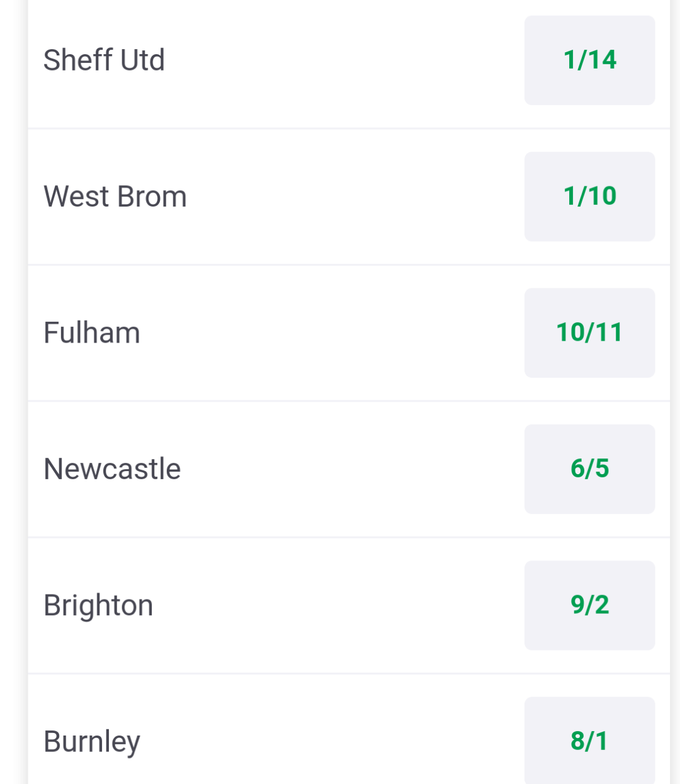Back West Brom via its odds button
Image resolution: width=680 pixels, height=784 pixels.
pos(589,196)
